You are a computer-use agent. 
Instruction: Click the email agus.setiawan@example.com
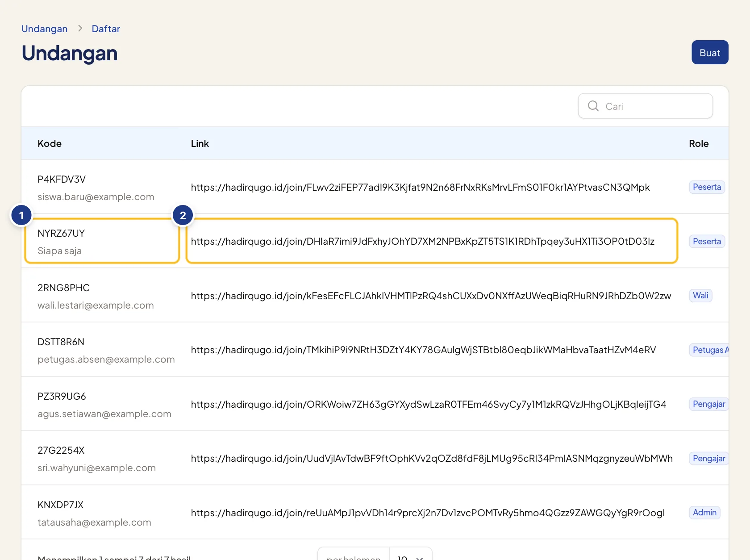pyautogui.click(x=104, y=414)
